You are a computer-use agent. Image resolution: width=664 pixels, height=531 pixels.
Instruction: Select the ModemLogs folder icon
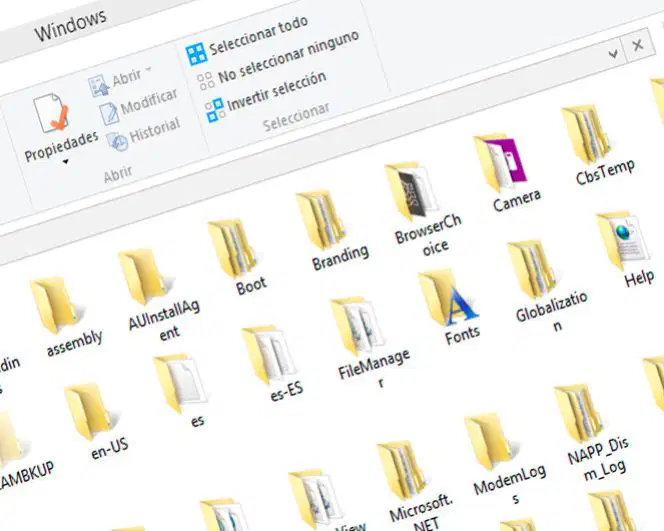(491, 442)
